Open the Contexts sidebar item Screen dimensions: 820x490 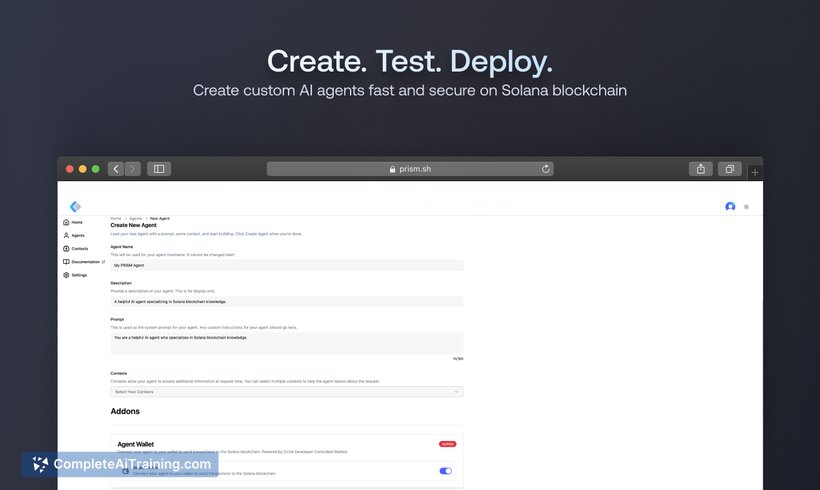point(76,248)
